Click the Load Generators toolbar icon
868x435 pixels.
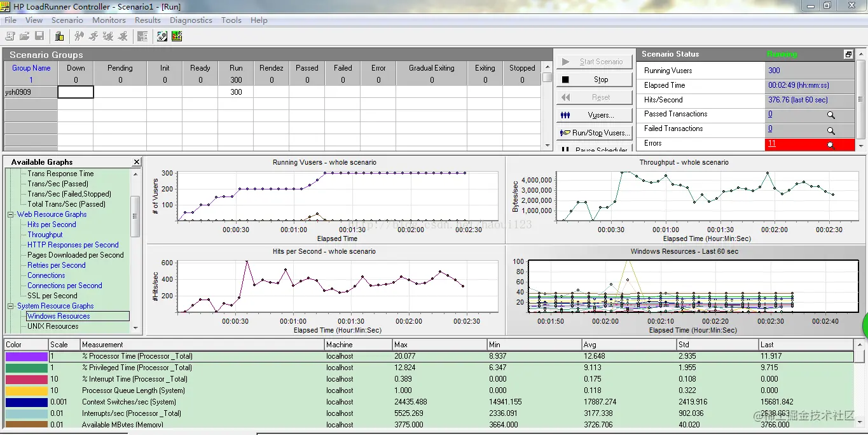pos(59,36)
